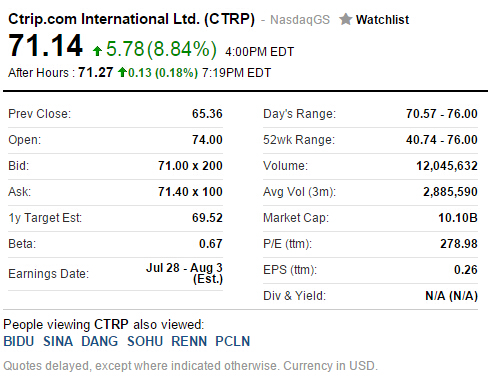Select the Prev Close value 65.36
Image resolution: width=488 pixels, height=382 pixels.
[207, 114]
